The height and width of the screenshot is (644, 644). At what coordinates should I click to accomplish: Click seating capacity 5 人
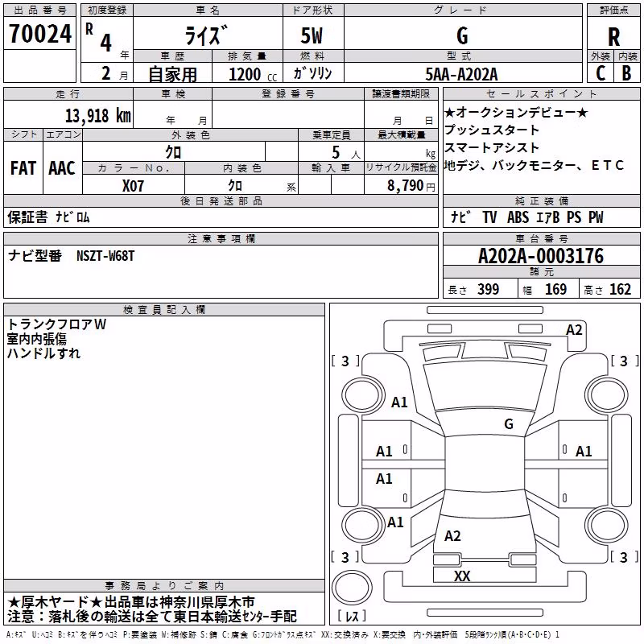click(345, 153)
